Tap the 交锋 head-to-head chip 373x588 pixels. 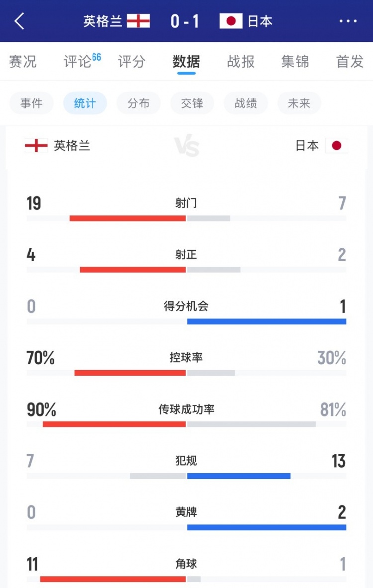192,103
